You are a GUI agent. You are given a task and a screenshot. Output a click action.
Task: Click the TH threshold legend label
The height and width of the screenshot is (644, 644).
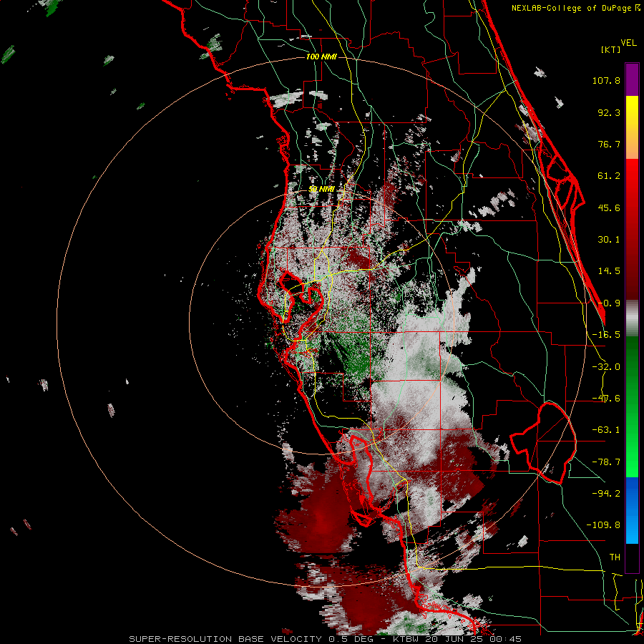click(x=615, y=557)
